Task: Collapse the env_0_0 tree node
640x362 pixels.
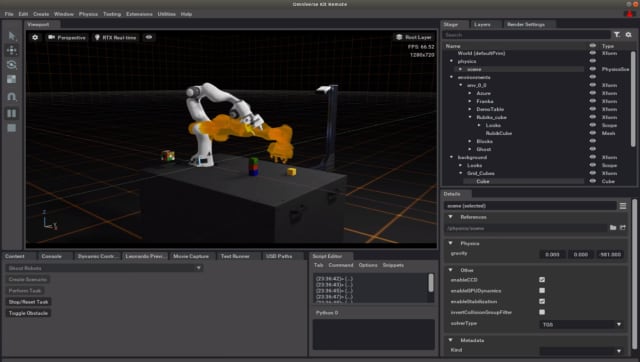Action: coord(461,85)
